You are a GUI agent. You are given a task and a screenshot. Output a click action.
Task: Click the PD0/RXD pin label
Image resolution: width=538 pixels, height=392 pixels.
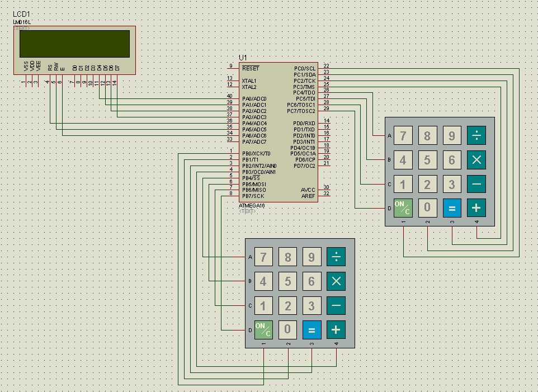point(304,124)
